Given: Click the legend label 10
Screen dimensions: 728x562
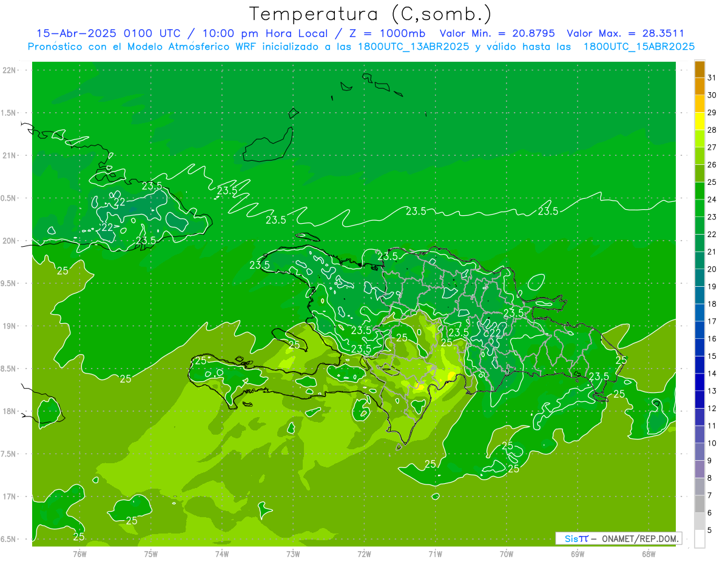Looking at the screenshot, I should 712,443.
